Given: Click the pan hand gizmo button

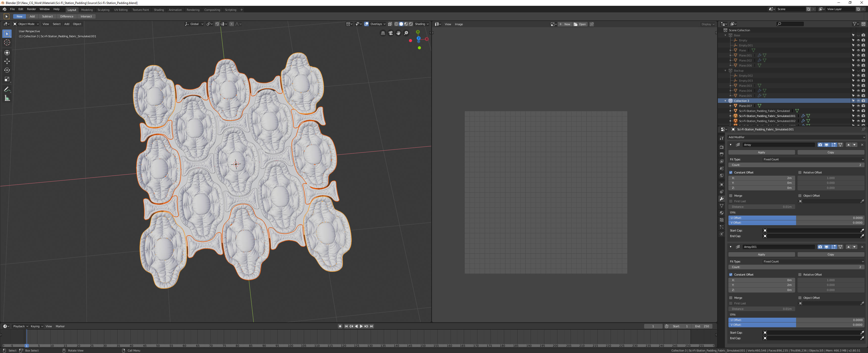Looking at the screenshot, I should (x=398, y=33).
